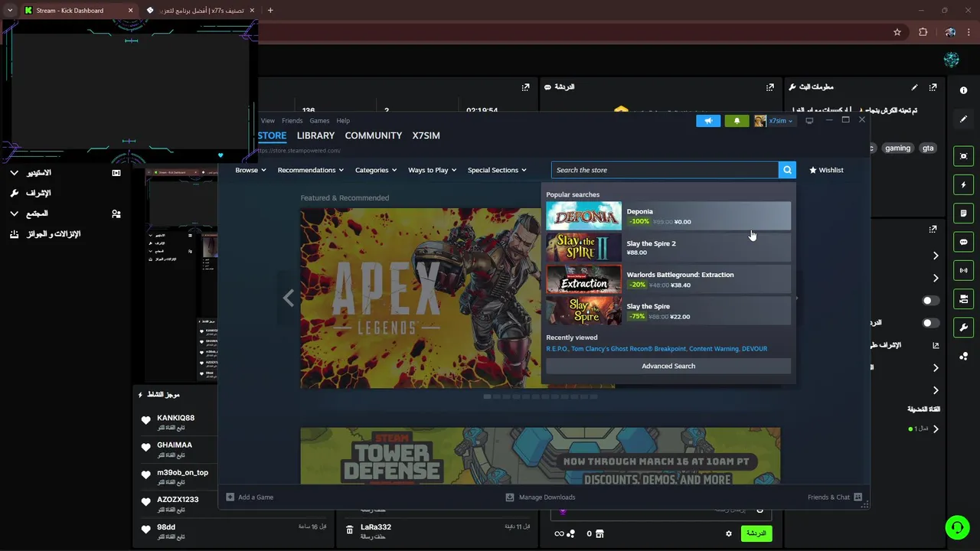
Task: Switch to Stream - Kick Dashboard browser tab
Action: pyautogui.click(x=77, y=11)
